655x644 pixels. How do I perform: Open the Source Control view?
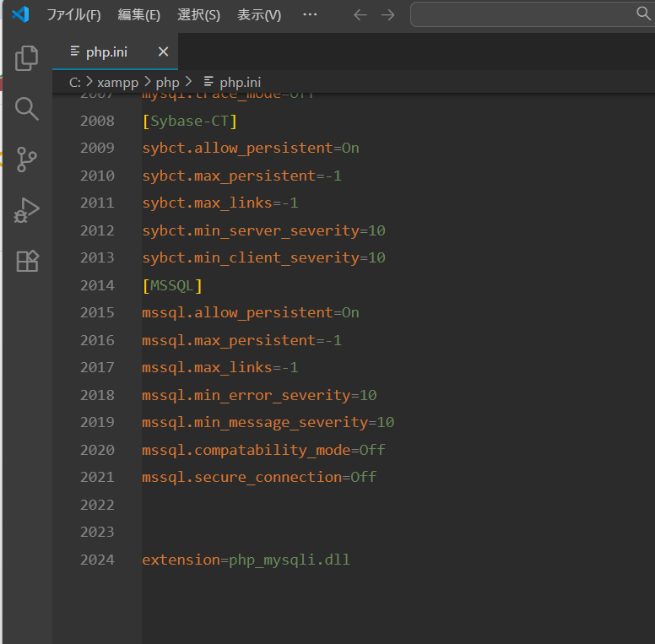27,159
